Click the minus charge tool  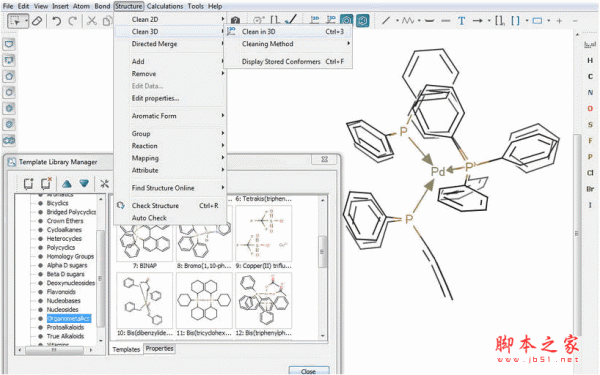coord(575,21)
